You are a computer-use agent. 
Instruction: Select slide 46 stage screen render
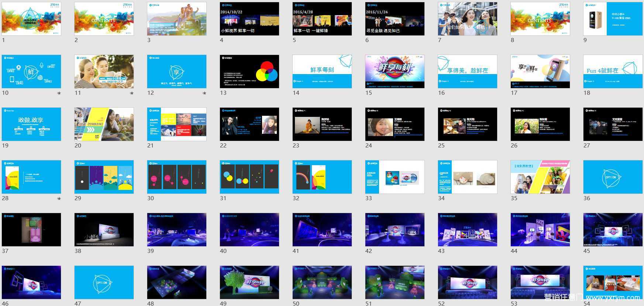31,282
